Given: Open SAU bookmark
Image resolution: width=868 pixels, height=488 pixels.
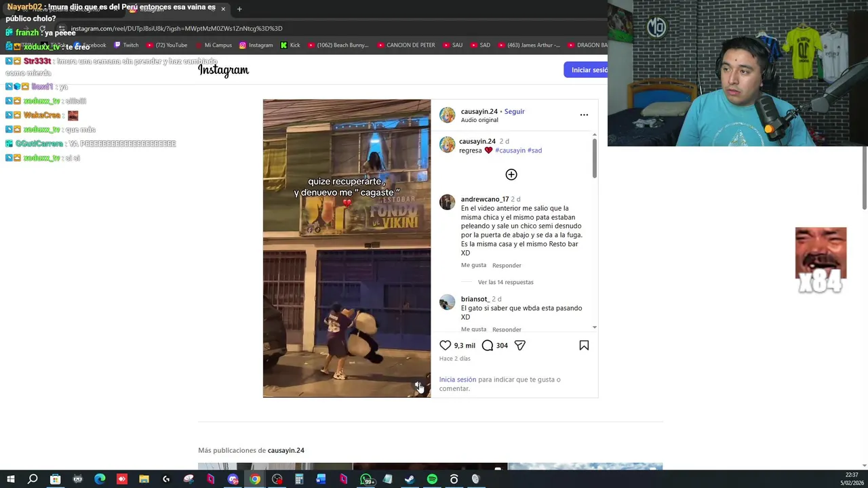Looking at the screenshot, I should pyautogui.click(x=452, y=45).
